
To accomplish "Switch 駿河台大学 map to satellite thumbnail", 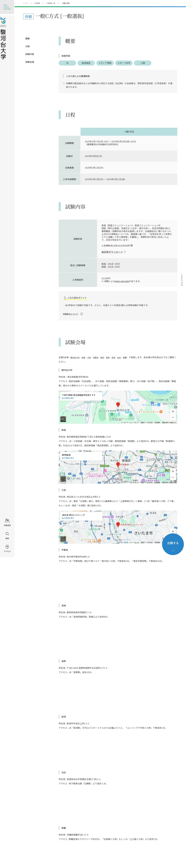I will coord(63,419).
